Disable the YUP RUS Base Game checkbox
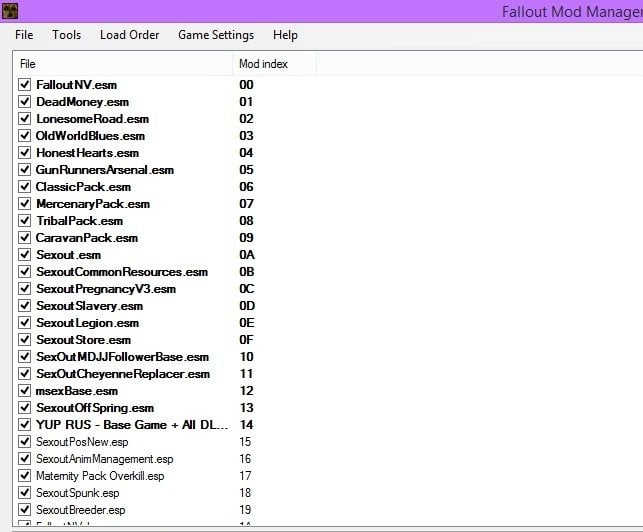The width and height of the screenshot is (643, 532). point(25,425)
